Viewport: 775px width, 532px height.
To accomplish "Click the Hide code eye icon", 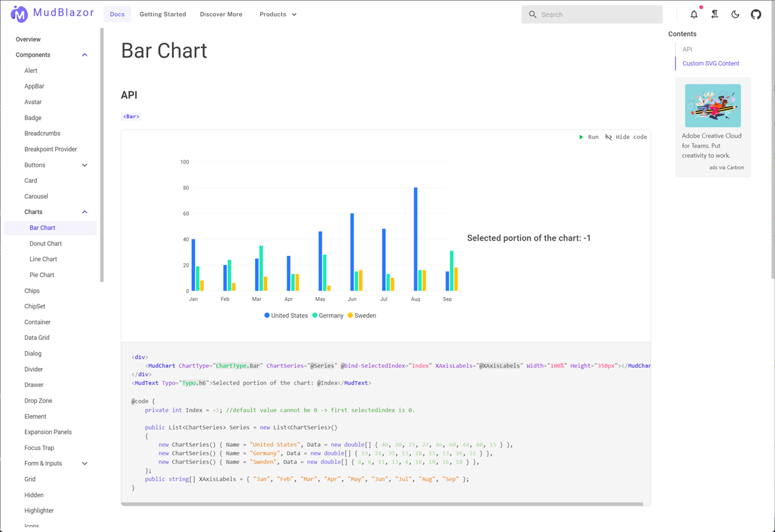I will click(608, 137).
